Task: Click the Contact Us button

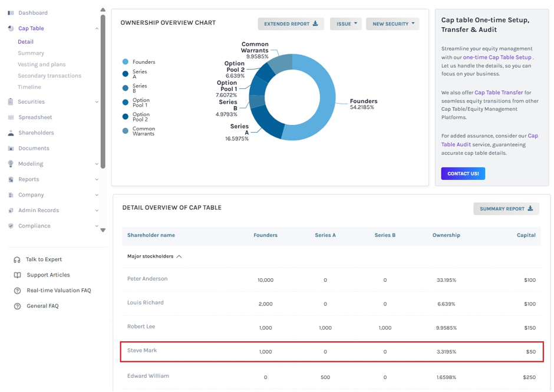Action: pos(463,173)
